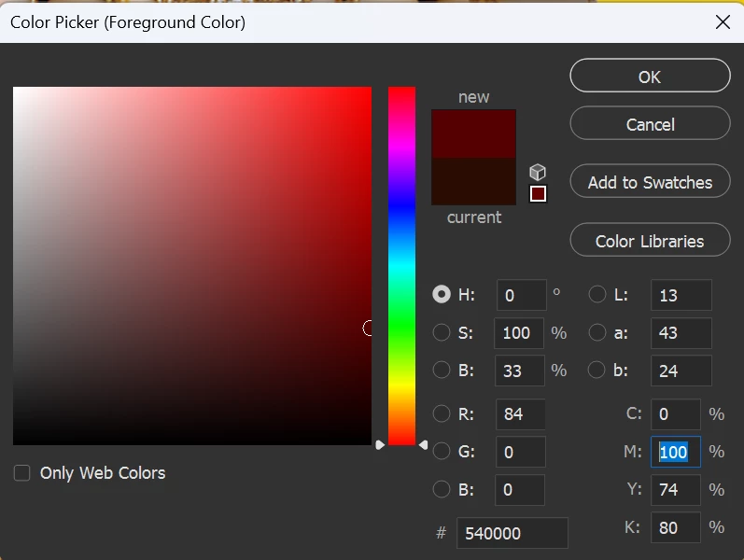Click Add to Swatches button
Image resolution: width=744 pixels, height=560 pixels.
650,181
